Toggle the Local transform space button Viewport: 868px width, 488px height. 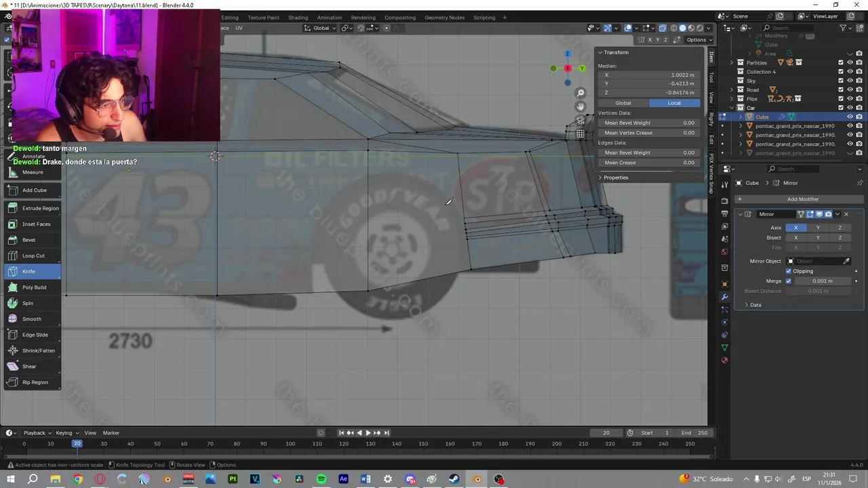tap(674, 103)
